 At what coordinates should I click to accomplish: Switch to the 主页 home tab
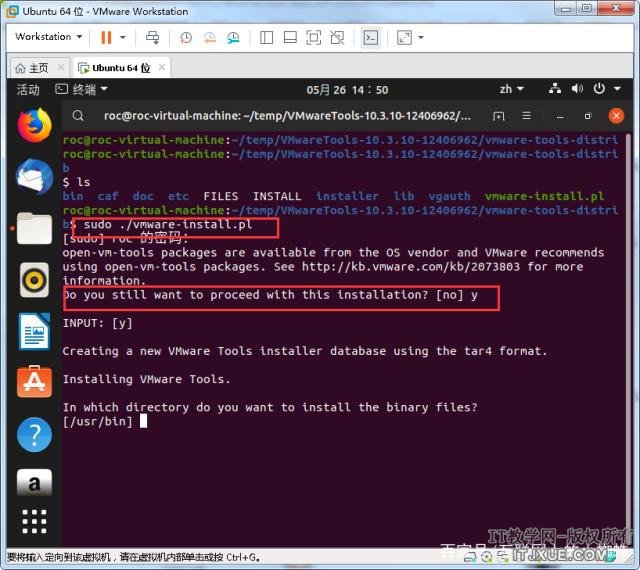pyautogui.click(x=32, y=68)
